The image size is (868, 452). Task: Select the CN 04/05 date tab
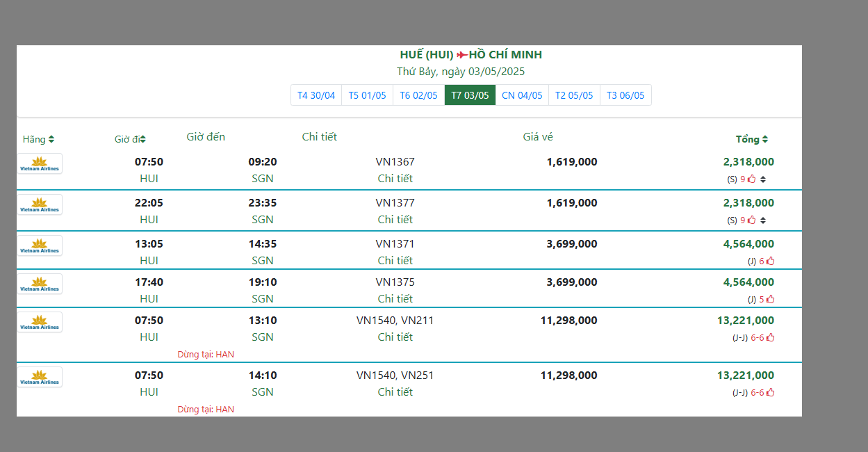tap(521, 95)
